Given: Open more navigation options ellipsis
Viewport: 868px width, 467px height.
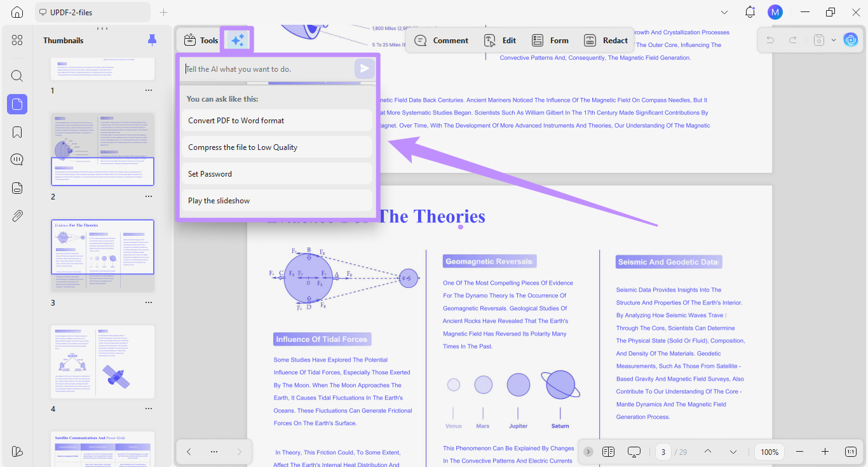Looking at the screenshot, I should point(214,452).
